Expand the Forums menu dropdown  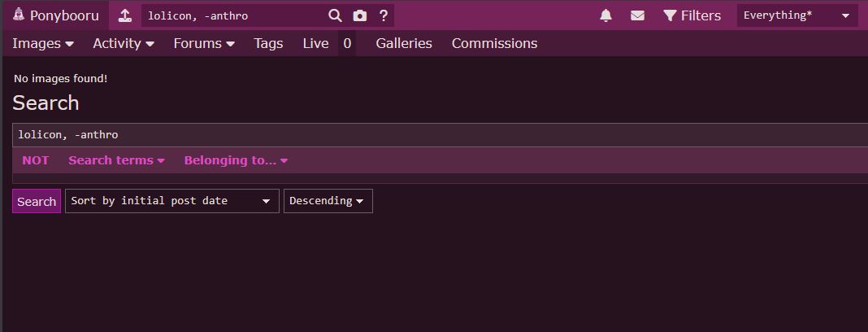pyautogui.click(x=204, y=43)
